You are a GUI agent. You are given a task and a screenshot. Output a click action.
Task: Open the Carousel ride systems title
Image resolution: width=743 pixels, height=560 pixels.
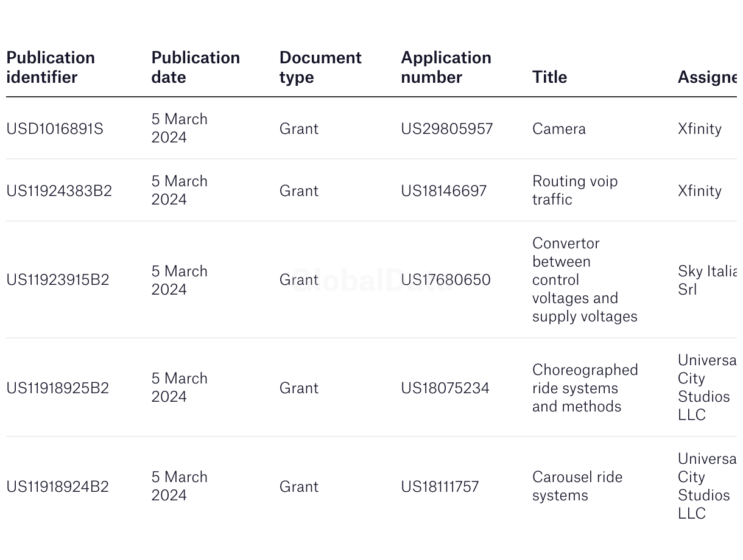(577, 486)
